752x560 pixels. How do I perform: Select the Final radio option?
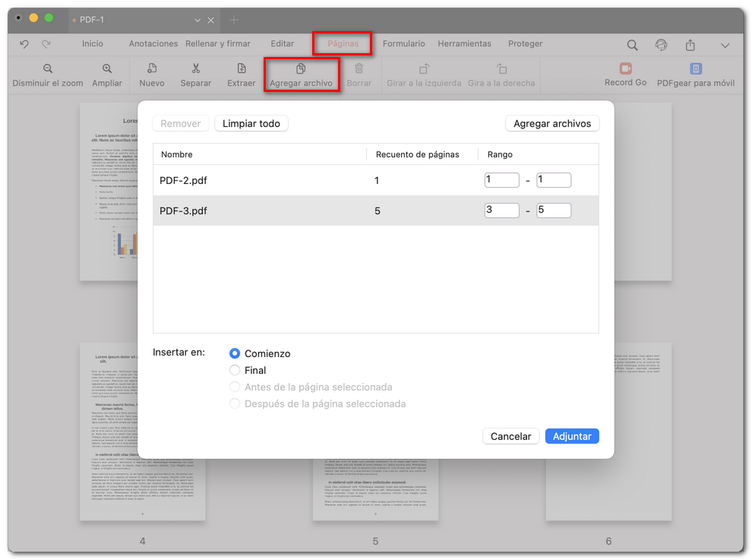[x=235, y=370]
